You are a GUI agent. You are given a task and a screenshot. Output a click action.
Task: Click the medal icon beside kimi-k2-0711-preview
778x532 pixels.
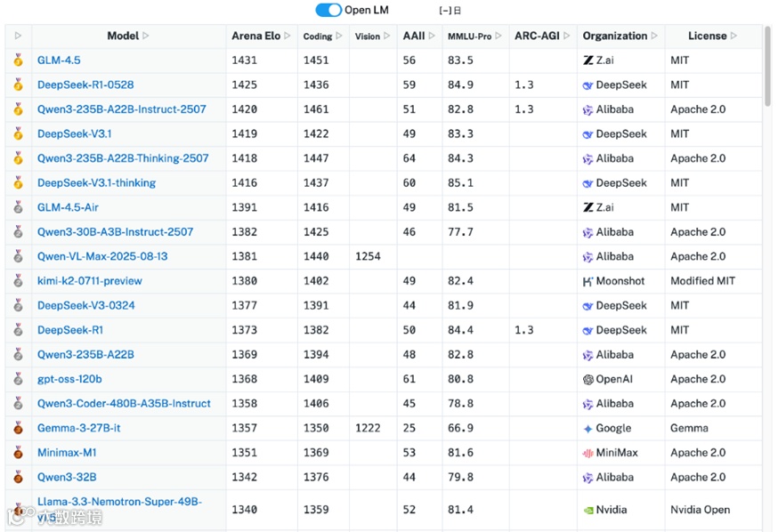(x=19, y=280)
